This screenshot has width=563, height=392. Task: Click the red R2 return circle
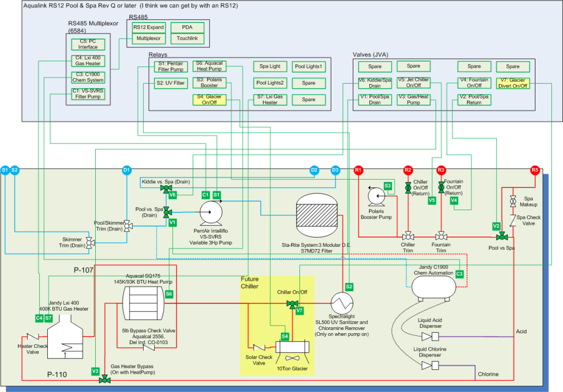click(x=408, y=170)
